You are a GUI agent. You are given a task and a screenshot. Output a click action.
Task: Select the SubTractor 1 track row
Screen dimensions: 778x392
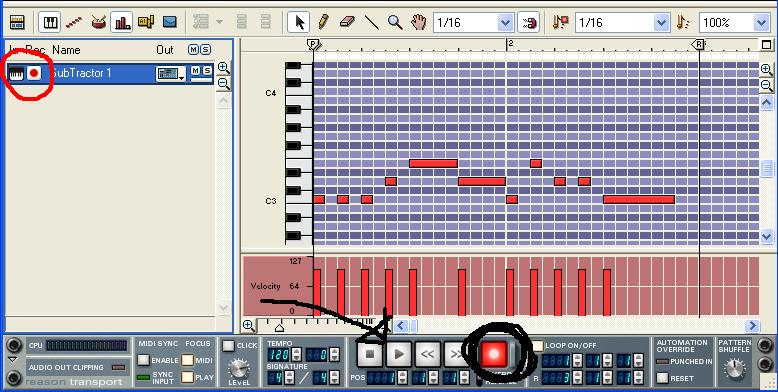pyautogui.click(x=110, y=73)
